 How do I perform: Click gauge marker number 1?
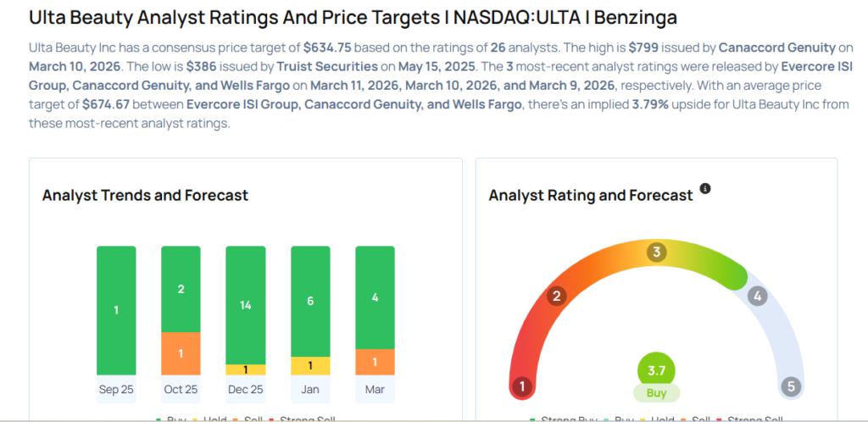point(522,386)
